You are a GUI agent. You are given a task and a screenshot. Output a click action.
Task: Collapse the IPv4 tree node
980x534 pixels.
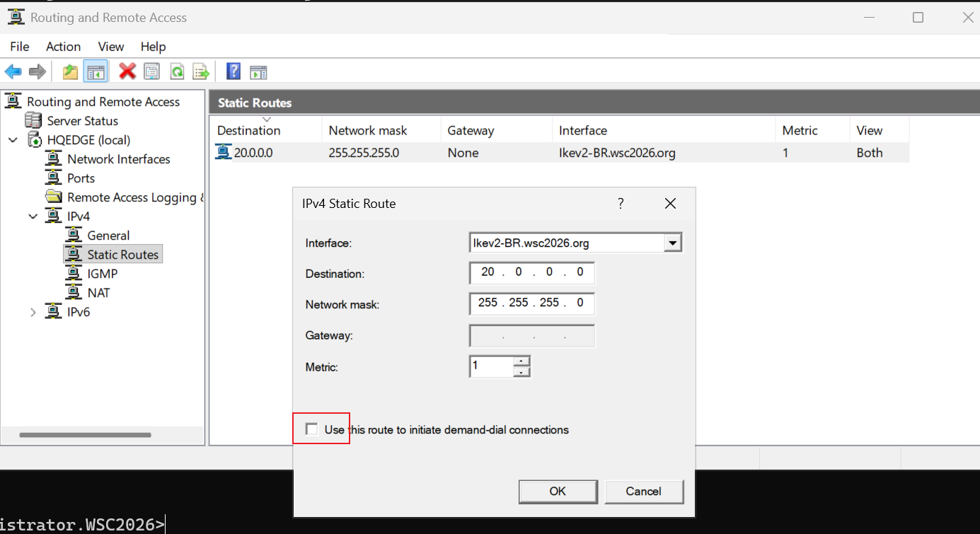pos(33,216)
